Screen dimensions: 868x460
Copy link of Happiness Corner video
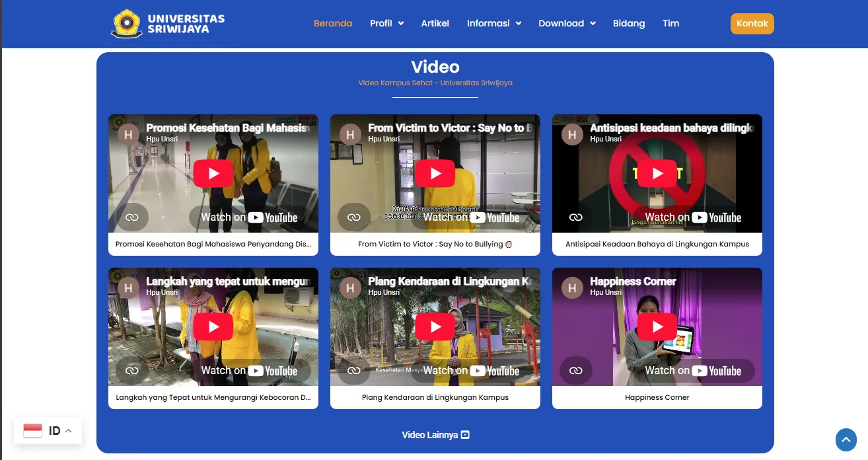click(x=576, y=371)
